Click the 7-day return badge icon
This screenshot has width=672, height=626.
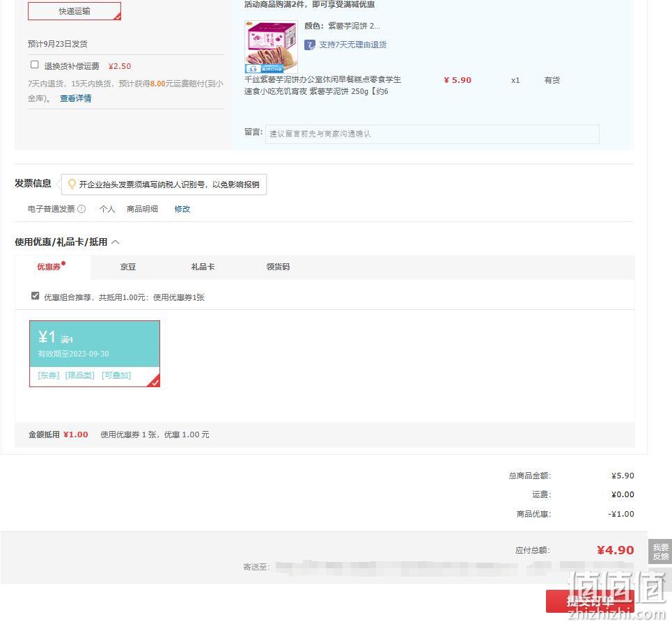pyautogui.click(x=309, y=45)
